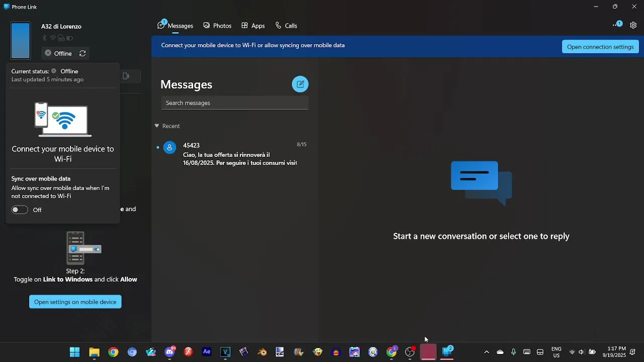Switch to the Apps tab
The width and height of the screenshot is (644, 362).
click(253, 26)
